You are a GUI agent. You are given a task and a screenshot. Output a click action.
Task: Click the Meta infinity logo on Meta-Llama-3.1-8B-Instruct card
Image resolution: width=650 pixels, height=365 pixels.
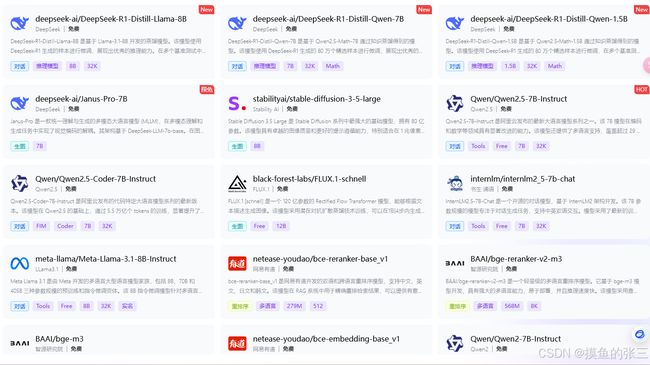[19, 263]
